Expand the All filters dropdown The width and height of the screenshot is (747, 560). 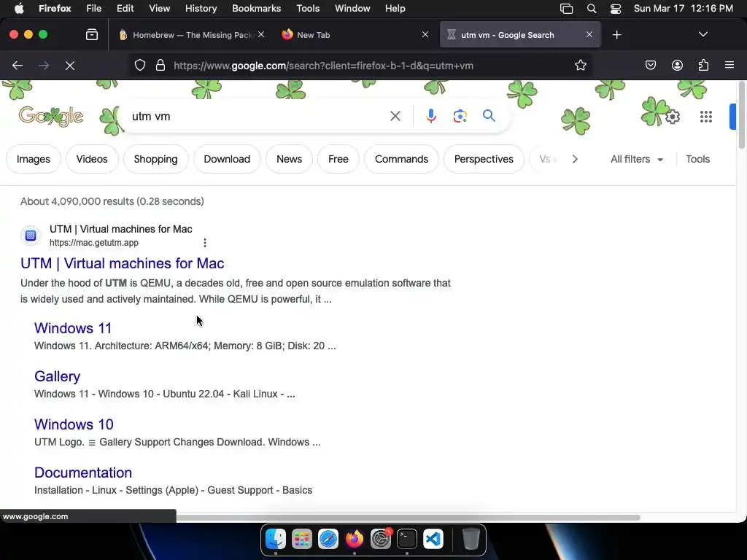tap(636, 159)
